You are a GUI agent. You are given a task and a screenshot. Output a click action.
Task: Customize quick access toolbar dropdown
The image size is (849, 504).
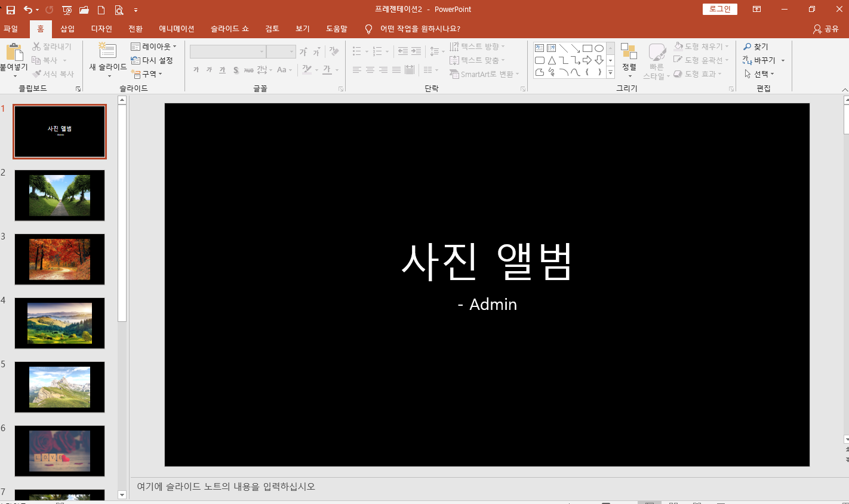click(136, 10)
